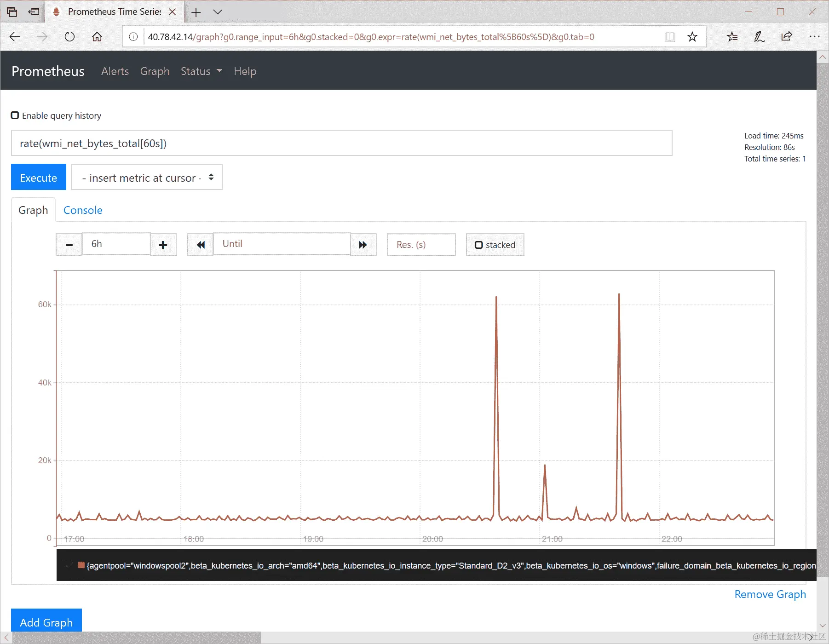
Task: Click the Remove Graph link
Action: coord(770,594)
